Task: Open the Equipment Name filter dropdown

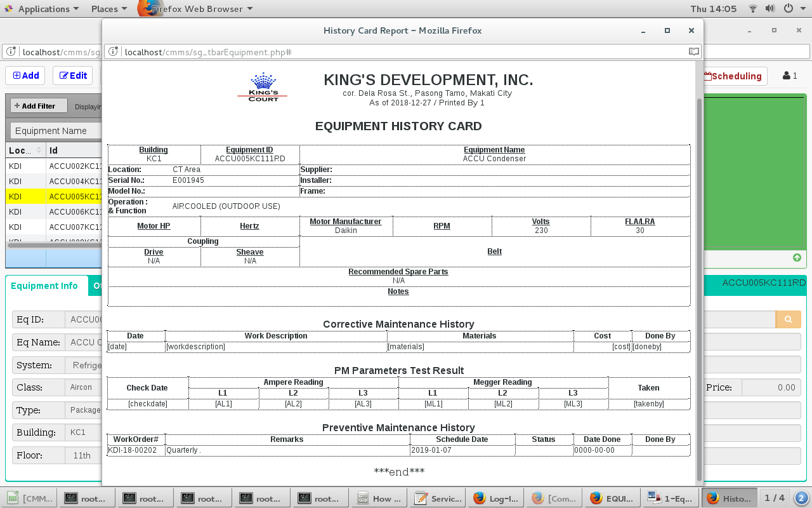Action: coord(54,131)
